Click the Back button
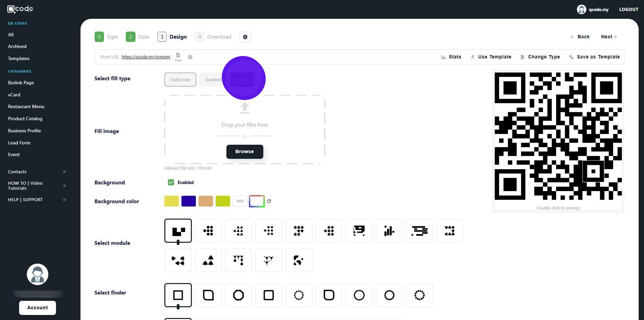This screenshot has width=644, height=320. coord(580,37)
